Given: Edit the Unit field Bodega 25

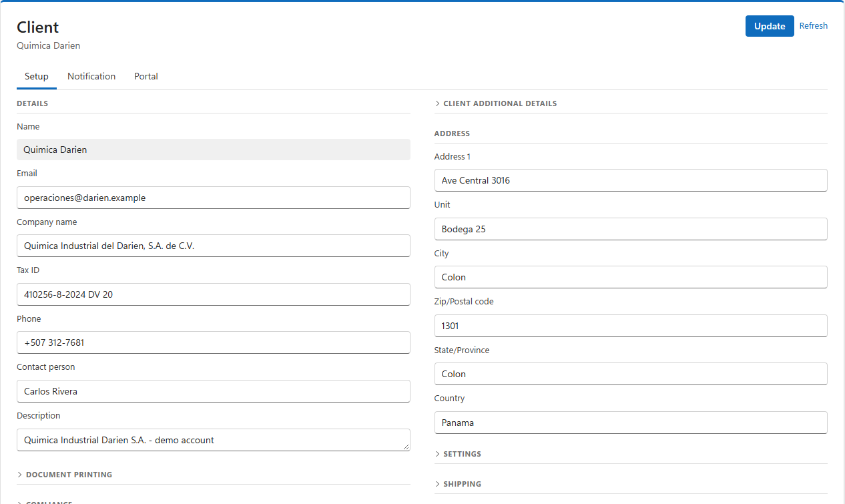Looking at the screenshot, I should click(x=631, y=229).
